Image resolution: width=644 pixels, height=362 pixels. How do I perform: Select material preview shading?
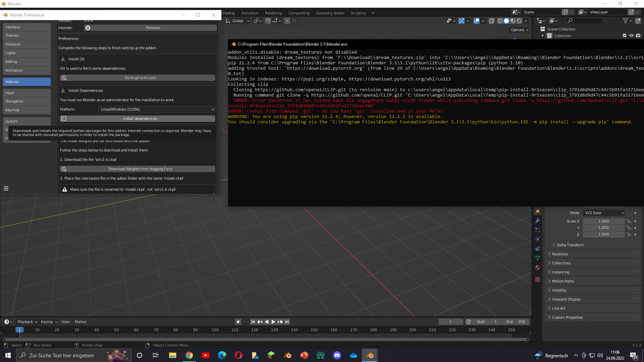(513, 21)
